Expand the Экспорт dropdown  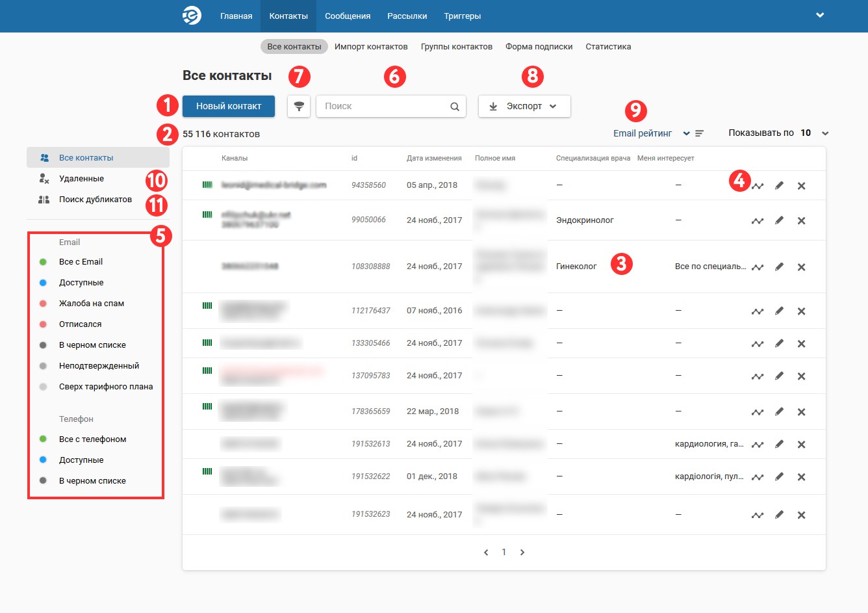[524, 107]
